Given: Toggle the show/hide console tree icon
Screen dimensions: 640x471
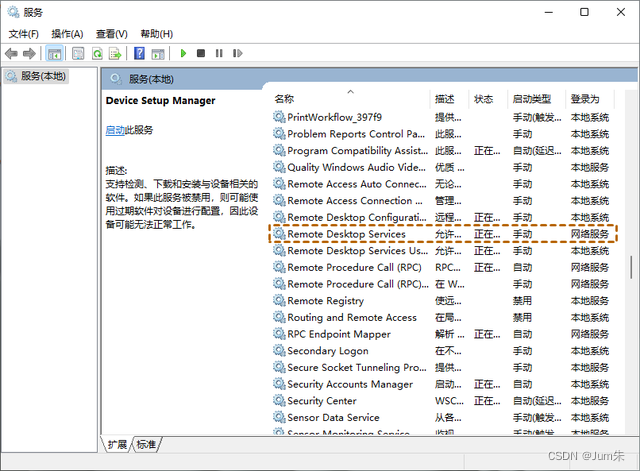Looking at the screenshot, I should coord(55,53).
